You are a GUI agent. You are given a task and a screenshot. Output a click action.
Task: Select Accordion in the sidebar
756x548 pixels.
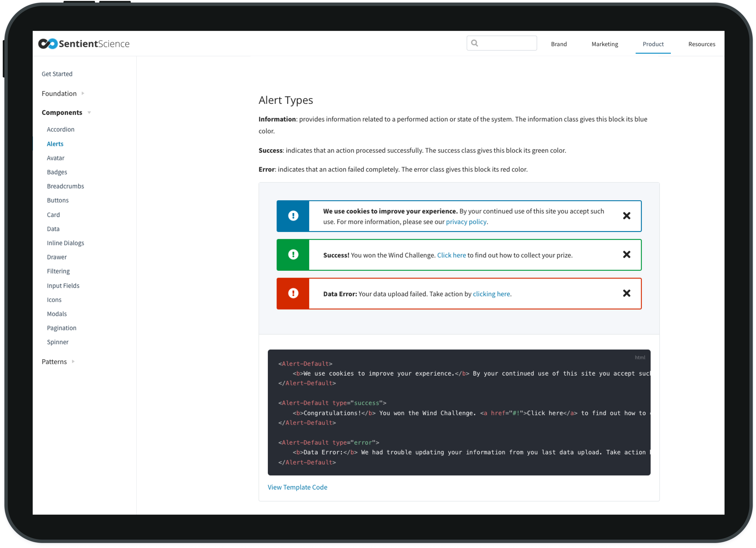pos(61,129)
